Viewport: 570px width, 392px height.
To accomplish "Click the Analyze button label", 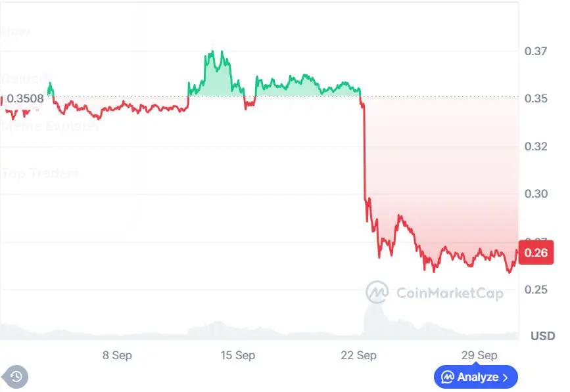I will pos(477,377).
